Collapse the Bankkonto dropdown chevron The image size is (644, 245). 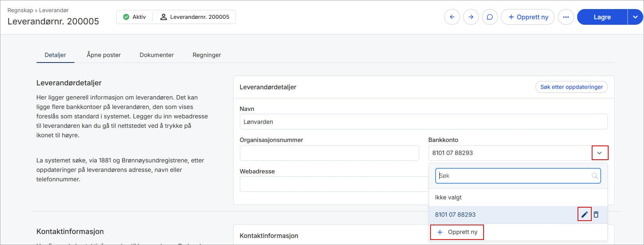(x=600, y=153)
